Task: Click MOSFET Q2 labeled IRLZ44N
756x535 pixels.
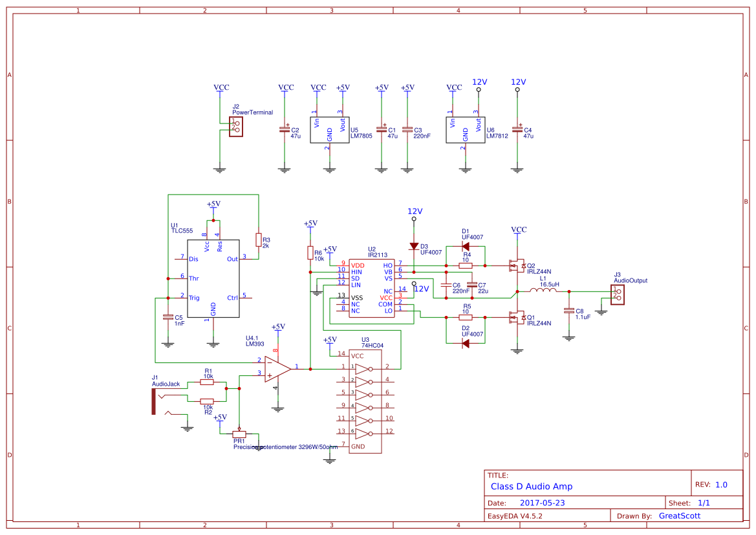Action: point(517,265)
